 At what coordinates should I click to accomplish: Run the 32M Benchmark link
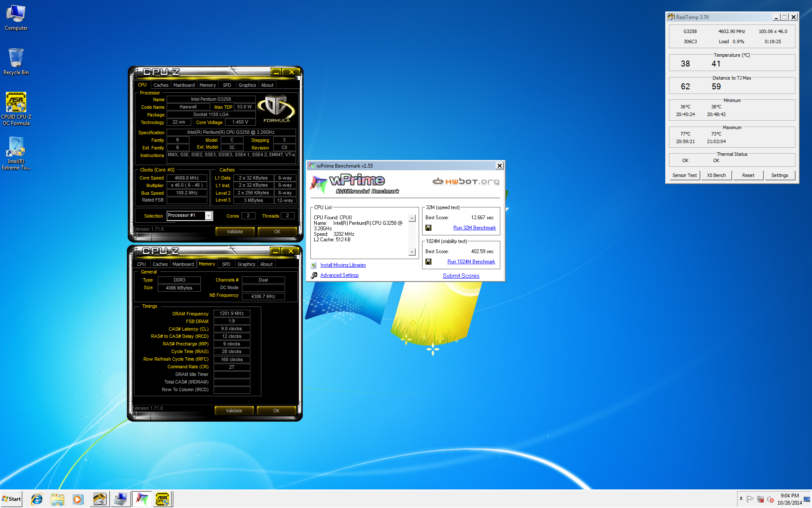[x=475, y=228]
